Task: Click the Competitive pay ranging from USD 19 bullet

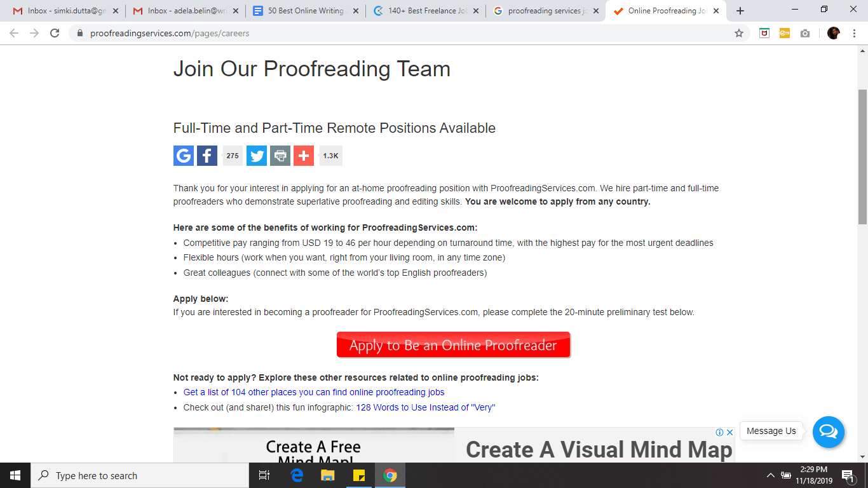Action: (x=449, y=243)
